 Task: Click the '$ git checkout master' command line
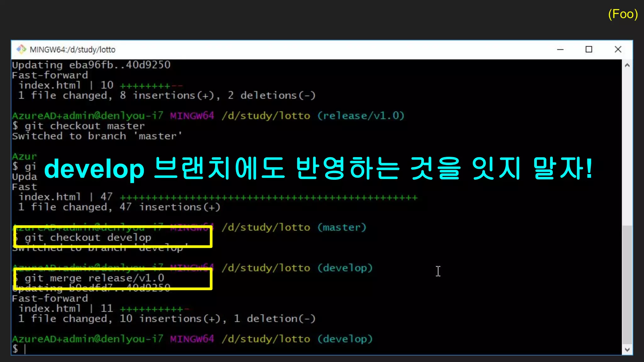78,126
